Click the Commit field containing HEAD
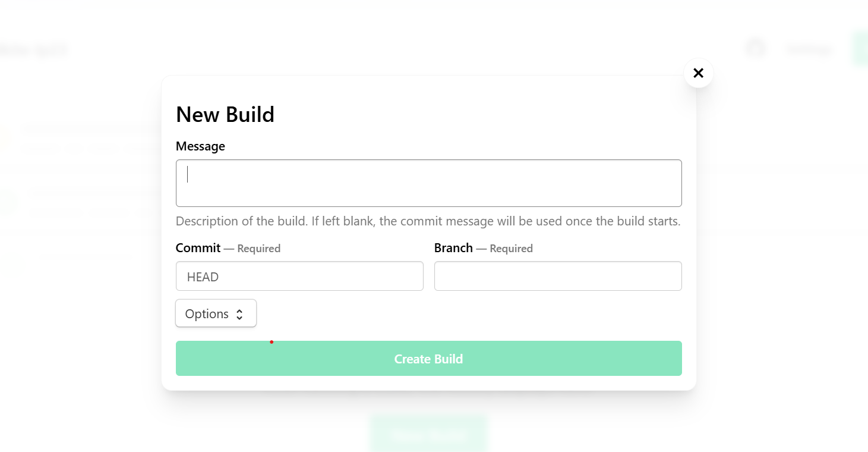Image resolution: width=868 pixels, height=452 pixels. (x=299, y=276)
